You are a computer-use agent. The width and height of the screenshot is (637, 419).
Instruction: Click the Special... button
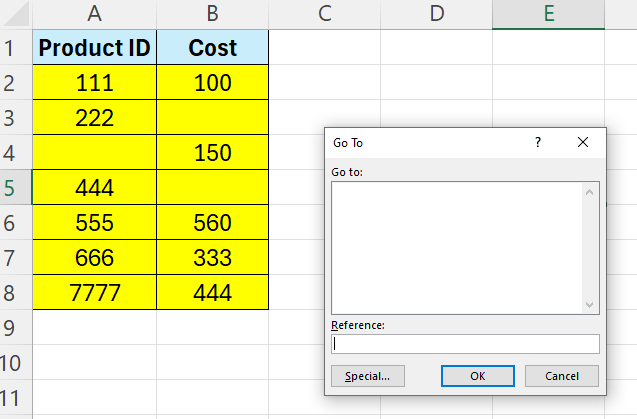(x=368, y=376)
